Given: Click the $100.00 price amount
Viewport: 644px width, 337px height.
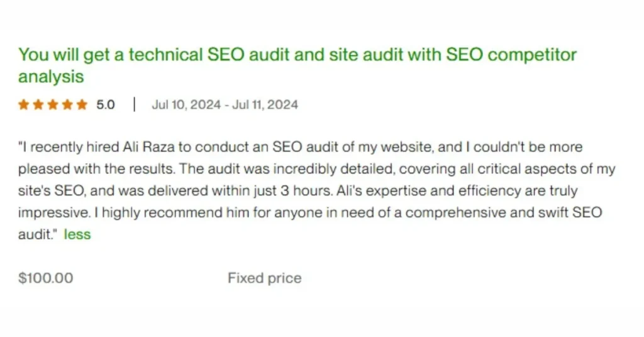Looking at the screenshot, I should 45,278.
